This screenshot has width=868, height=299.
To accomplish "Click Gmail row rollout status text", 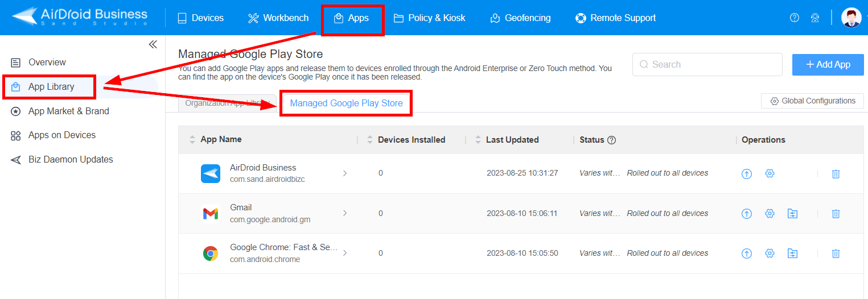I will (x=668, y=213).
